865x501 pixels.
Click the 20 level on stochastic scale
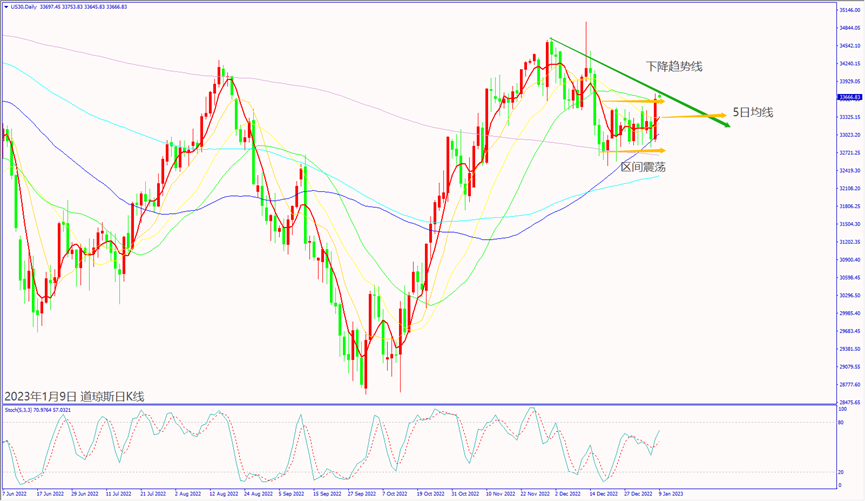click(842, 472)
